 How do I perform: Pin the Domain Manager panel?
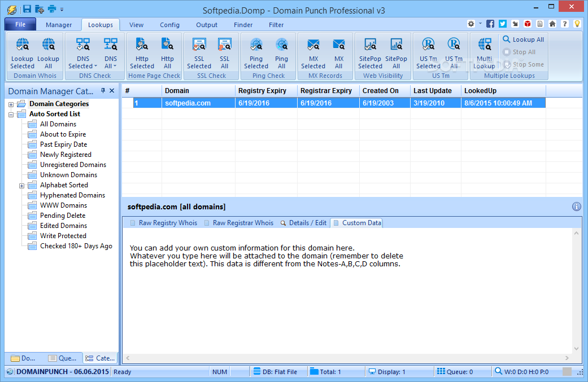[103, 91]
